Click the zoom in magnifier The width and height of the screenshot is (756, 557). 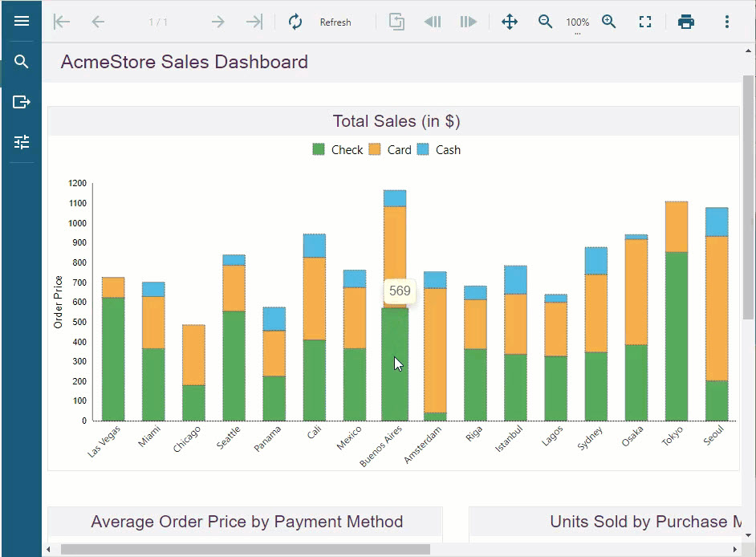(609, 22)
